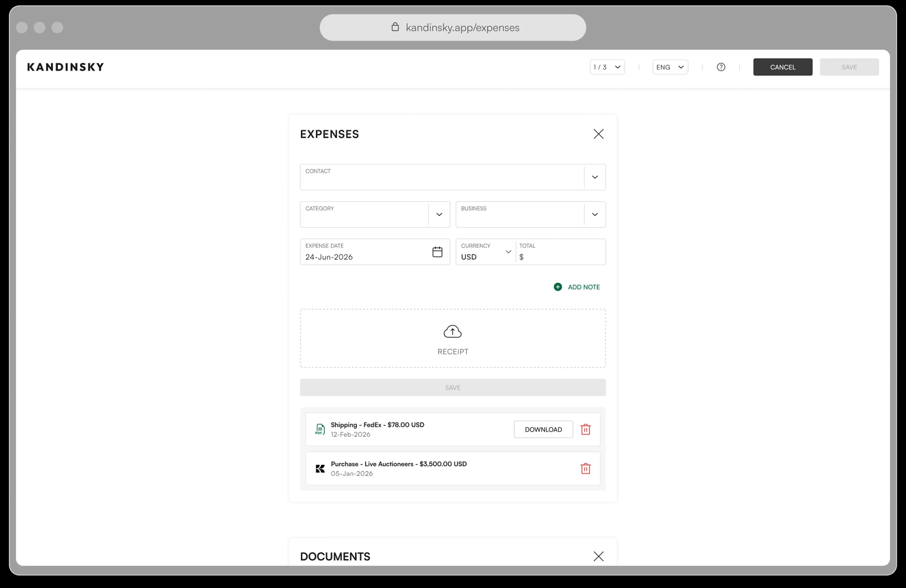Click the DOCUMENTS heading
Image resolution: width=906 pixels, height=588 pixels.
(x=335, y=556)
